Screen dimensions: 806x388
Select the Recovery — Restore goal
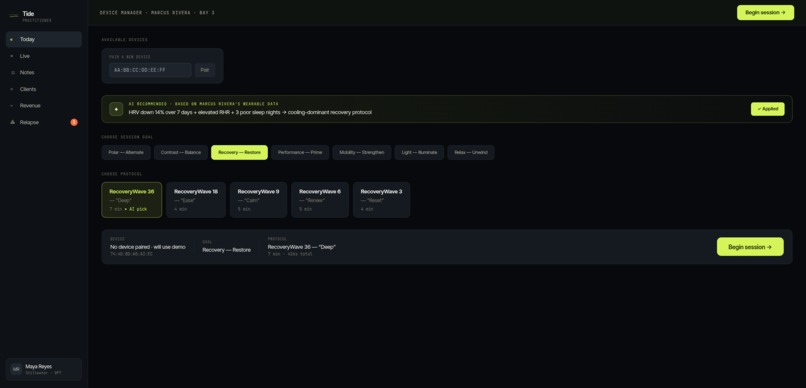click(x=239, y=153)
